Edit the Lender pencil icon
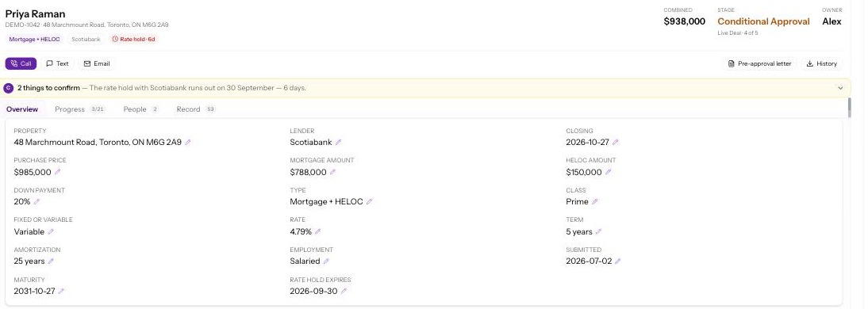The image size is (868, 309). click(x=338, y=142)
